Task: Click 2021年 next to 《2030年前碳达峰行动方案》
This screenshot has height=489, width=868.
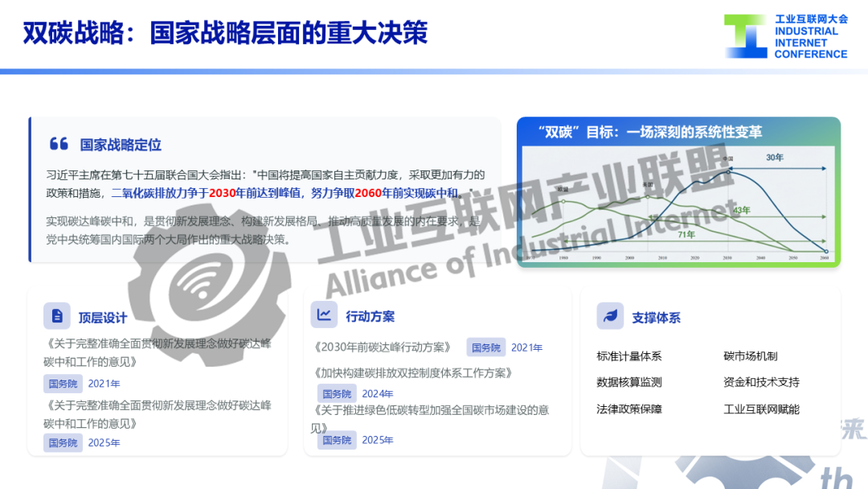Action: tap(527, 347)
